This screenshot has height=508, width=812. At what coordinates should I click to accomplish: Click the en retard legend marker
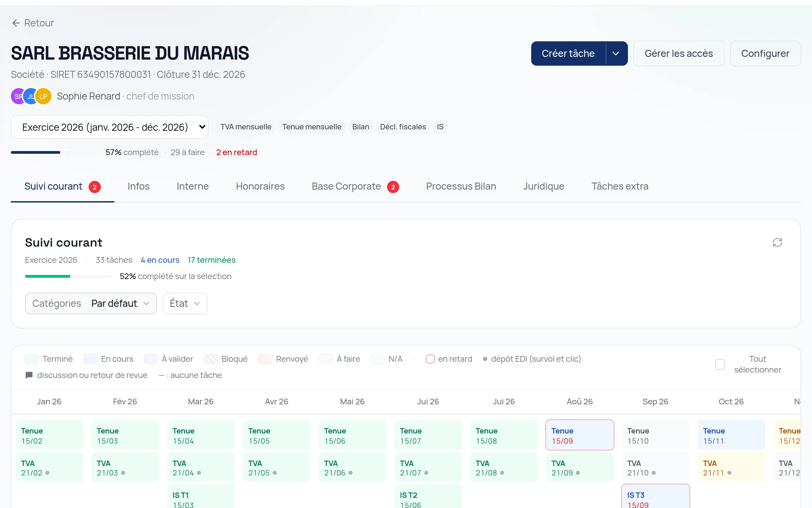point(430,359)
